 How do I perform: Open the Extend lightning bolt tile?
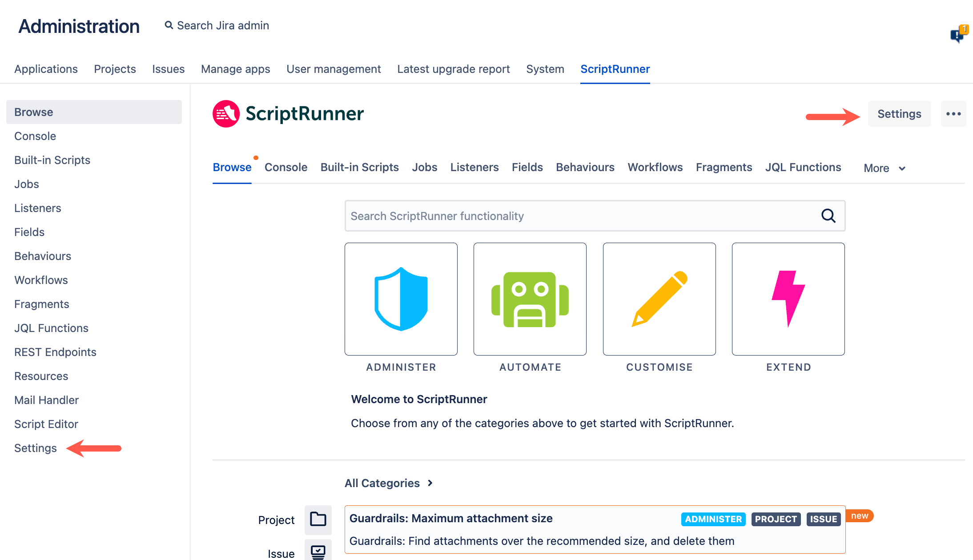click(x=788, y=299)
